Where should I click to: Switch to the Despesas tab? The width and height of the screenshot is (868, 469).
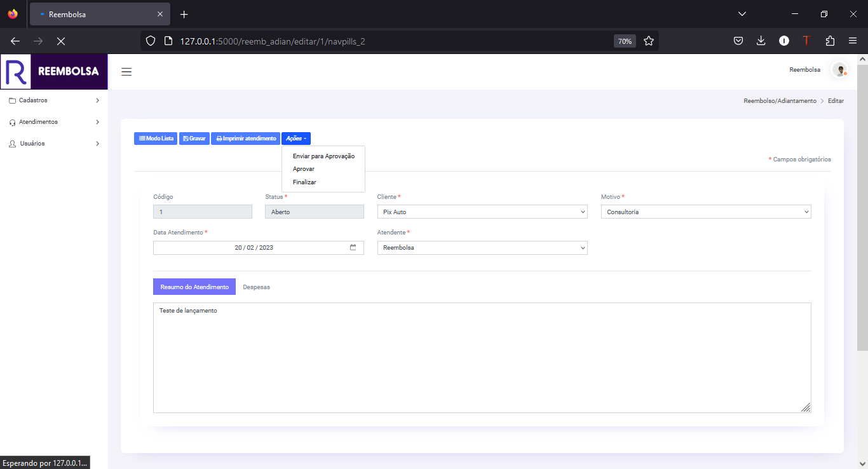click(256, 287)
